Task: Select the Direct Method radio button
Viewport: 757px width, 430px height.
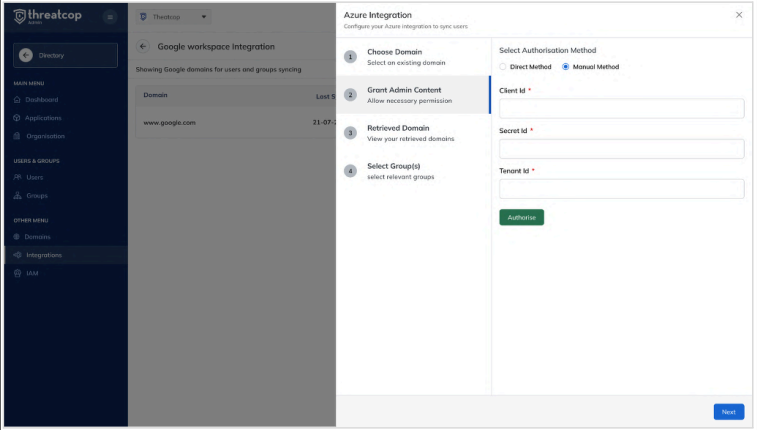Action: pyautogui.click(x=503, y=67)
